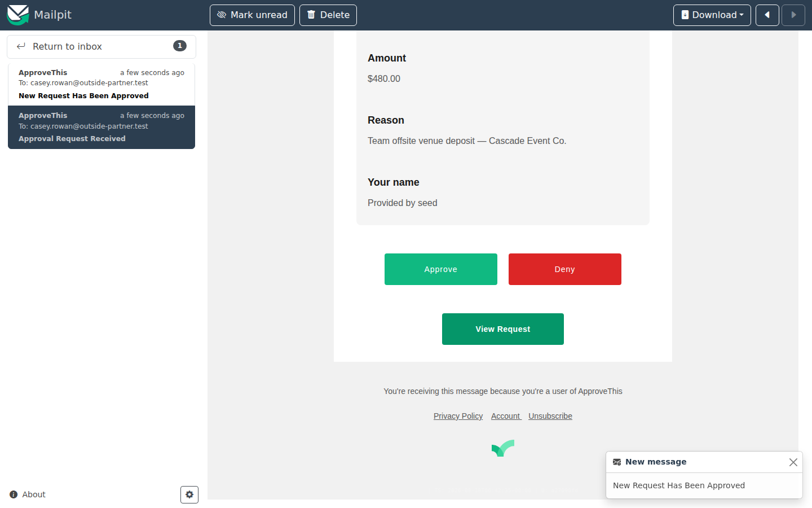Click the unread count badge showing 1
Viewport: 812px width, 508px height.
click(180, 46)
